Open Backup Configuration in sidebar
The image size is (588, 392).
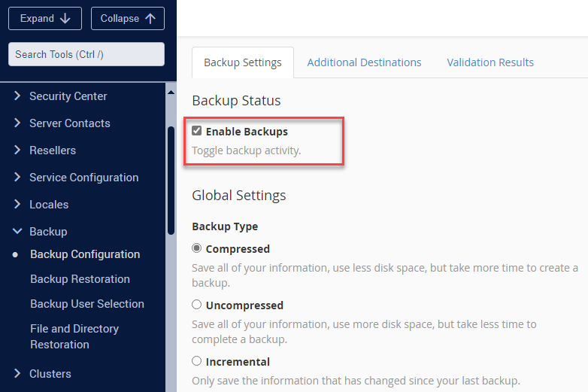(85, 254)
